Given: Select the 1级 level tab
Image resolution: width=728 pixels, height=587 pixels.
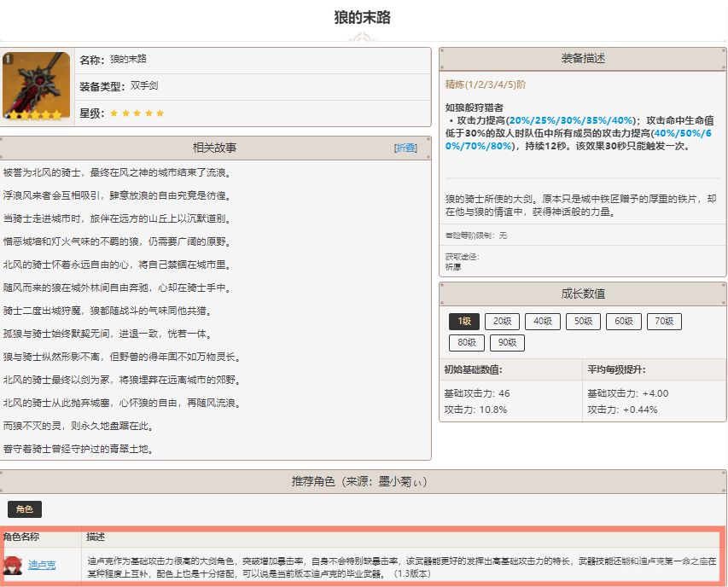Looking at the screenshot, I should pos(465,321).
